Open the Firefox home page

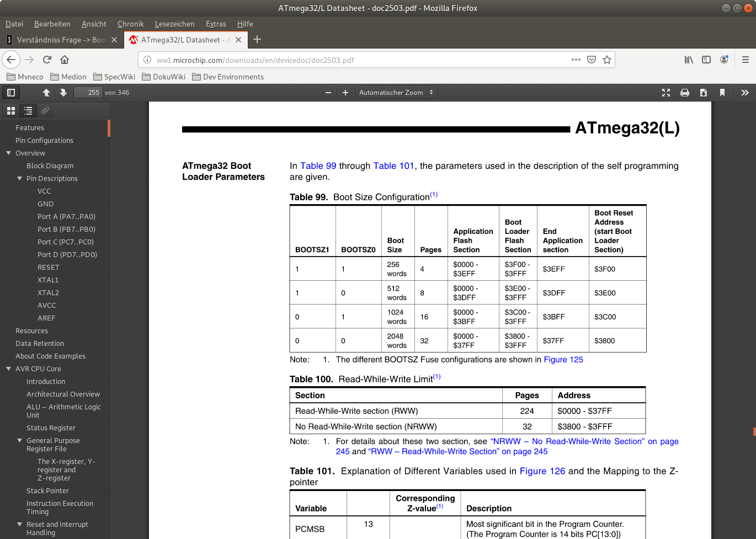(65, 60)
